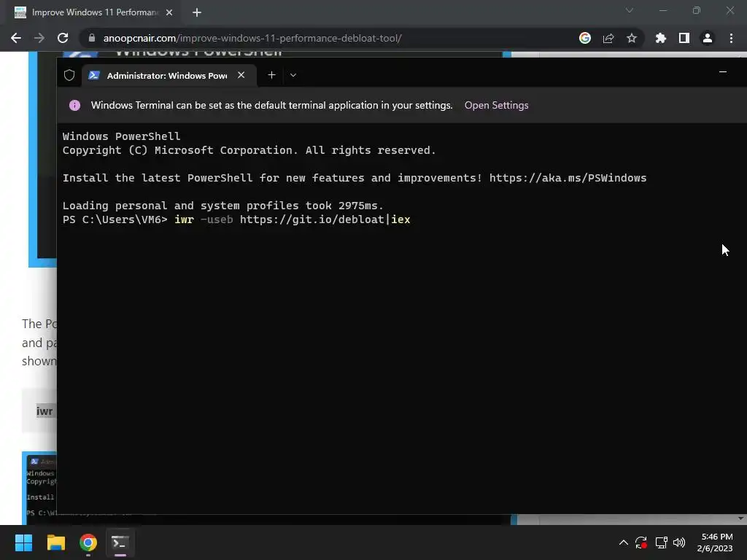747x560 pixels.
Task: Bookmark this page with star
Action: tap(632, 38)
